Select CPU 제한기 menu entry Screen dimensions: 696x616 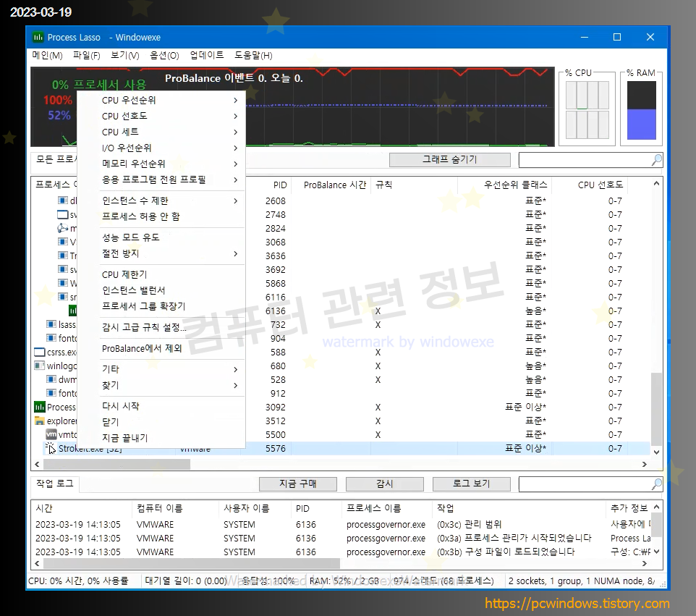coord(161,274)
